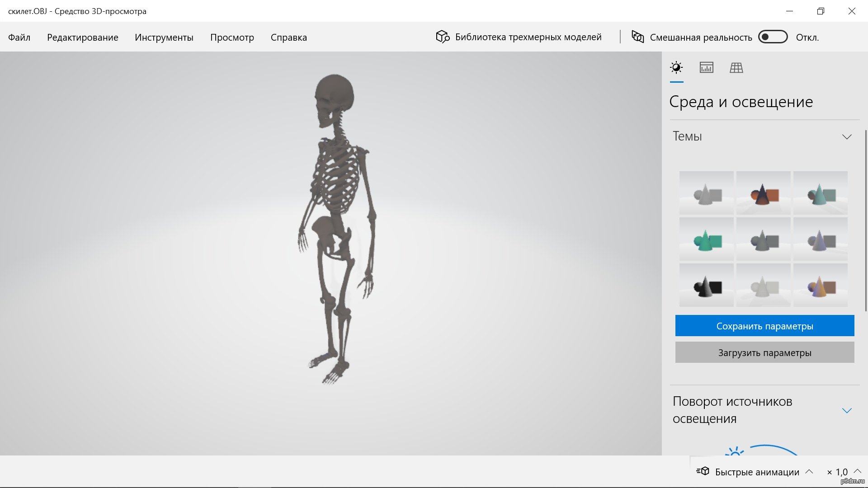This screenshot has height=488, width=868.
Task: Click the Mixed reality icon
Action: [x=637, y=37]
